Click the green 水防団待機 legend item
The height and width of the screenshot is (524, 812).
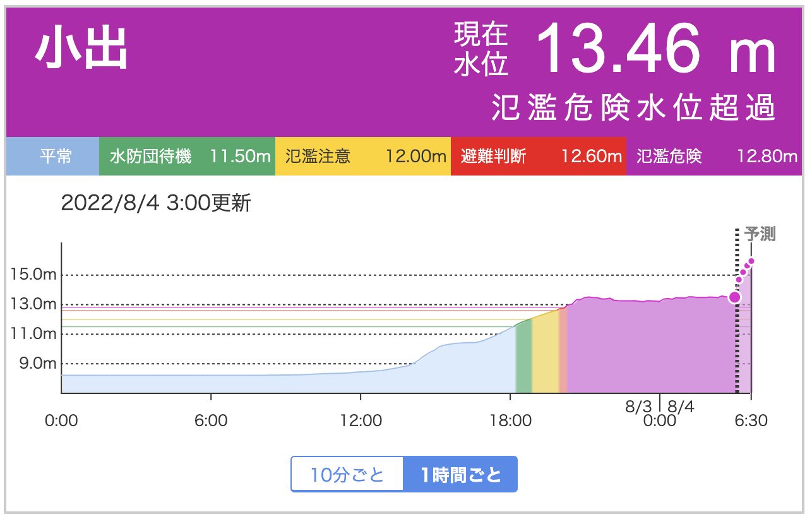click(187, 157)
